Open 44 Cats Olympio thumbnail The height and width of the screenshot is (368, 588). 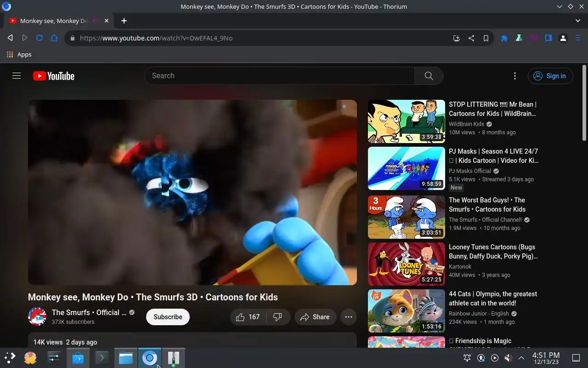(407, 311)
